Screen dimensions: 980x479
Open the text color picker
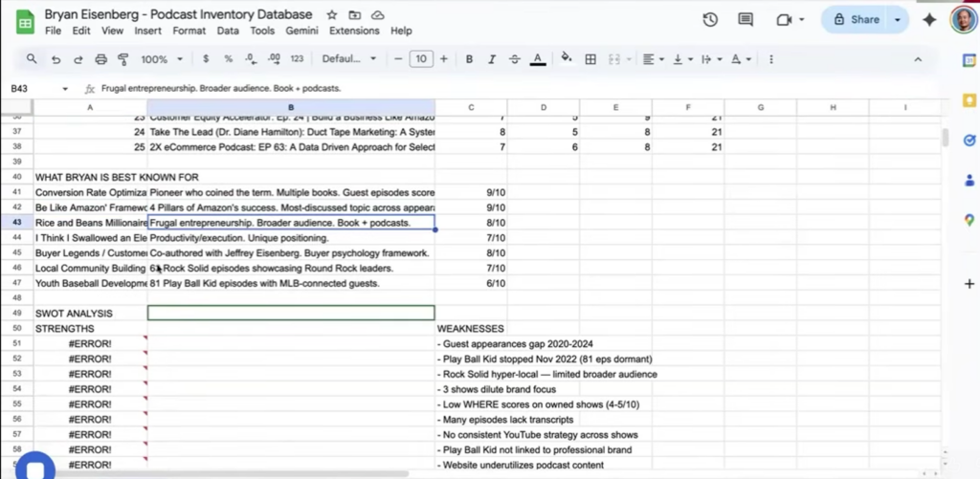538,59
